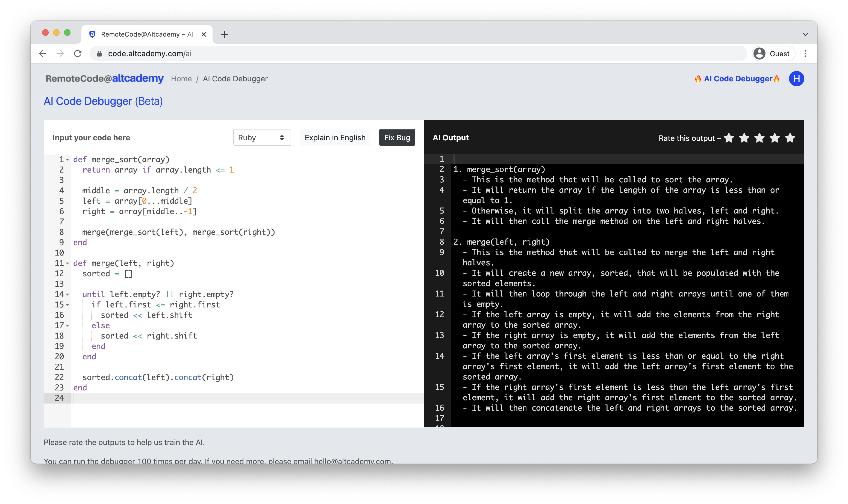Open Chrome's three-dot menu
848x504 pixels.
click(806, 53)
